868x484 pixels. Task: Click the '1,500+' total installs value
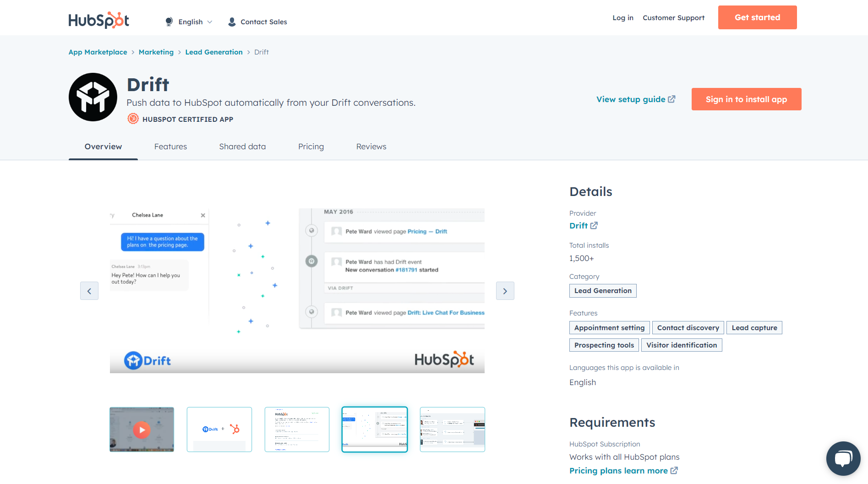(582, 259)
